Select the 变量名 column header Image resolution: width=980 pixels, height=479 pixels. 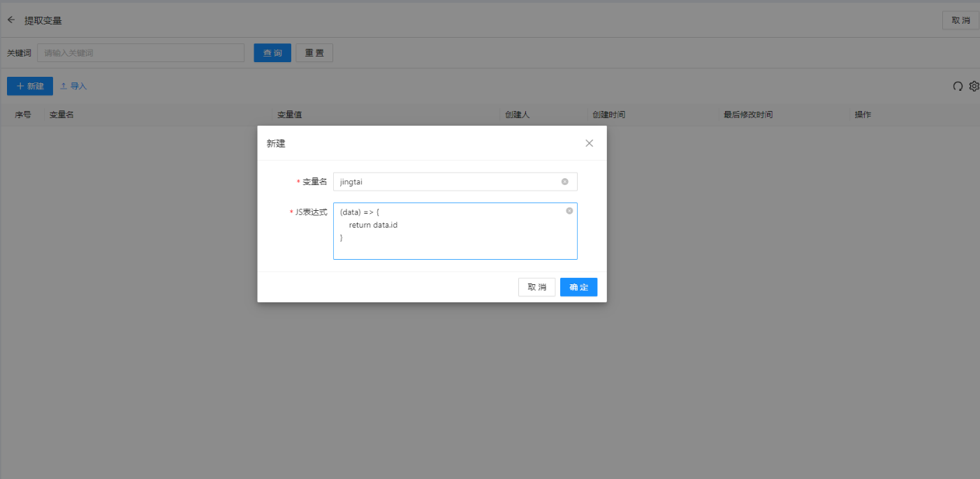click(61, 115)
